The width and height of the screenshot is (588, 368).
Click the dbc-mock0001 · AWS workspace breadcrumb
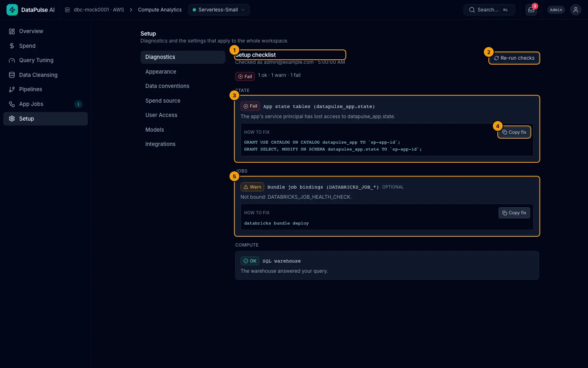click(x=99, y=10)
